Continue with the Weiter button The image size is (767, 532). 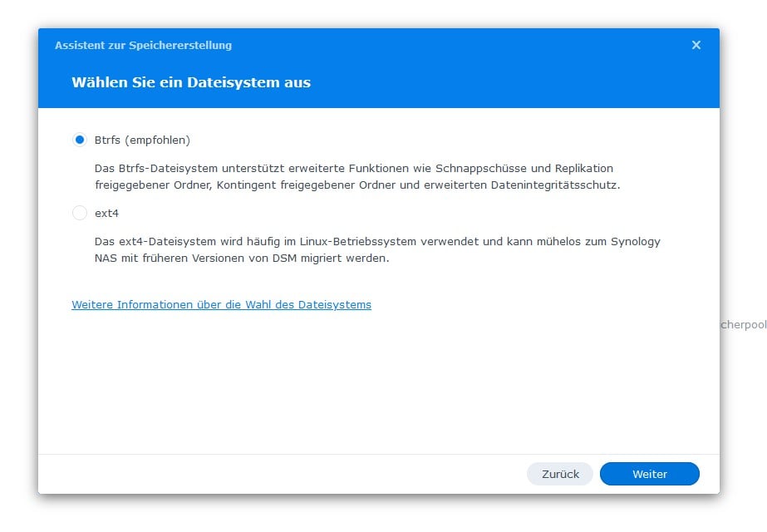pyautogui.click(x=650, y=474)
